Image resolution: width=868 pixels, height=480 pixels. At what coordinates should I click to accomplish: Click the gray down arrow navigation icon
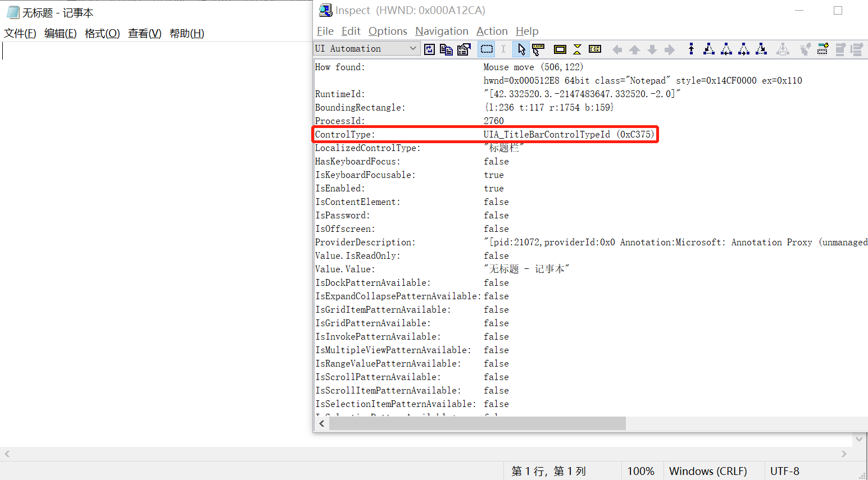tap(652, 50)
